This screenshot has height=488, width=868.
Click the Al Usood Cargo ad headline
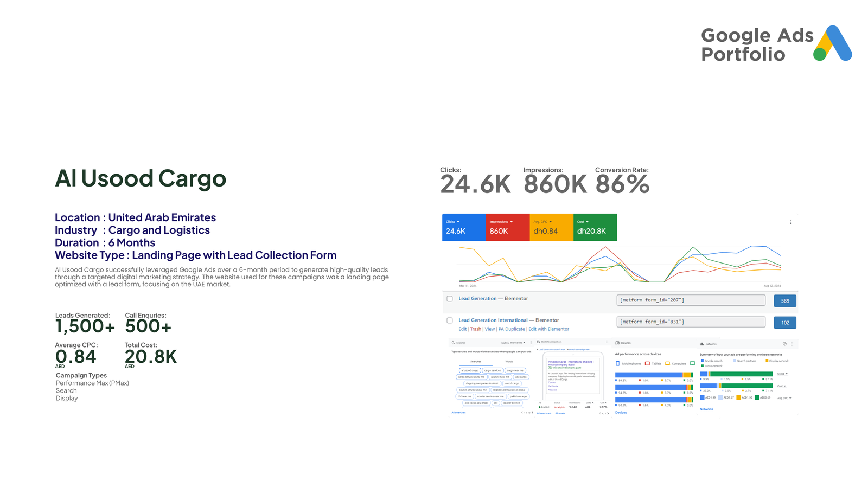(x=571, y=363)
